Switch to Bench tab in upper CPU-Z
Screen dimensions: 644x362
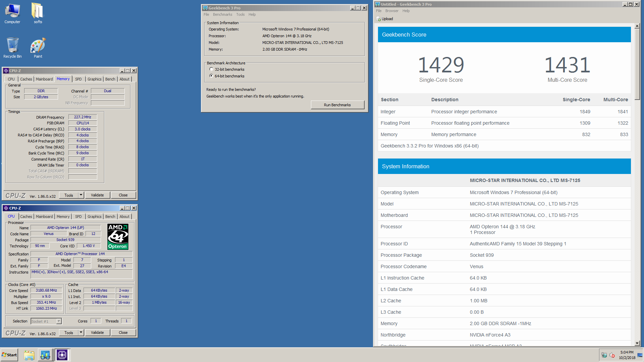click(110, 79)
